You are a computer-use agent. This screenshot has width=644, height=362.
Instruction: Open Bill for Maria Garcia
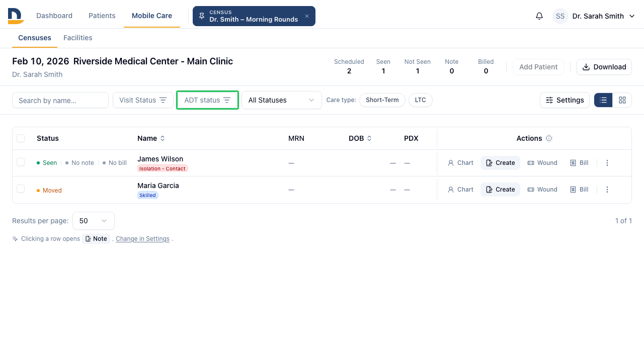579,190
